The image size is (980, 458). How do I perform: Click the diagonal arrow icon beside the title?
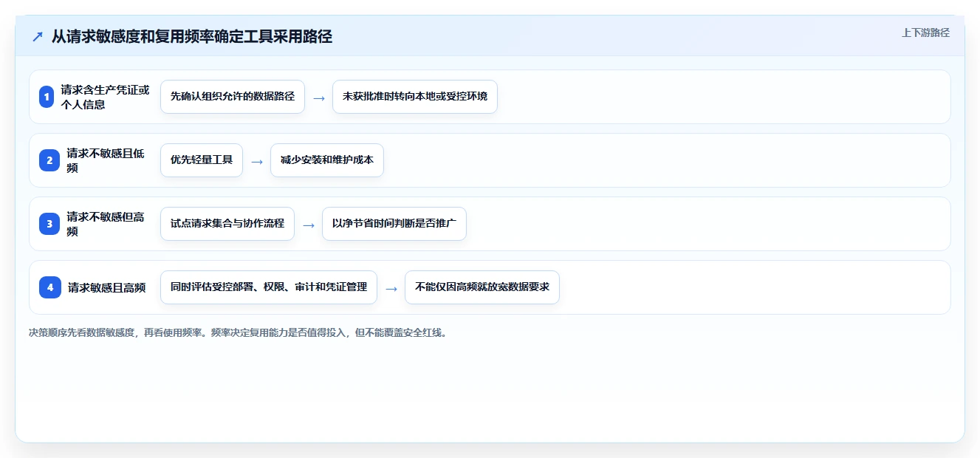coord(38,37)
